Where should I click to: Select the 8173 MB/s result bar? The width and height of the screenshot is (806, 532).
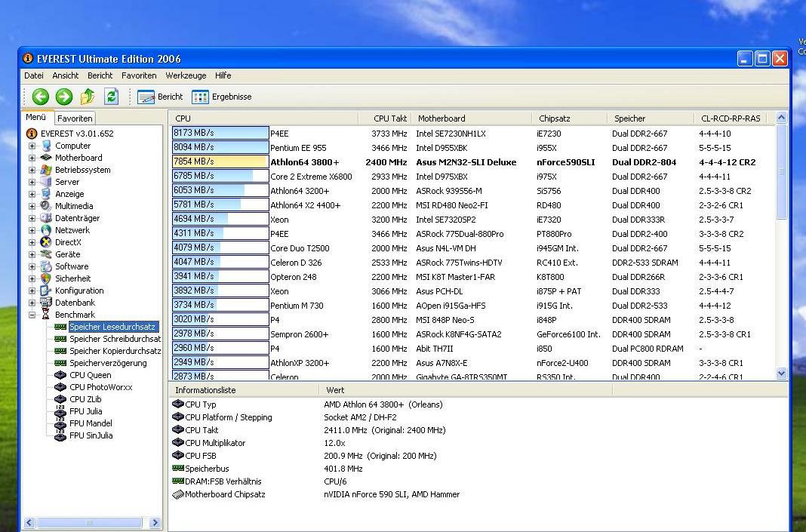click(x=220, y=133)
